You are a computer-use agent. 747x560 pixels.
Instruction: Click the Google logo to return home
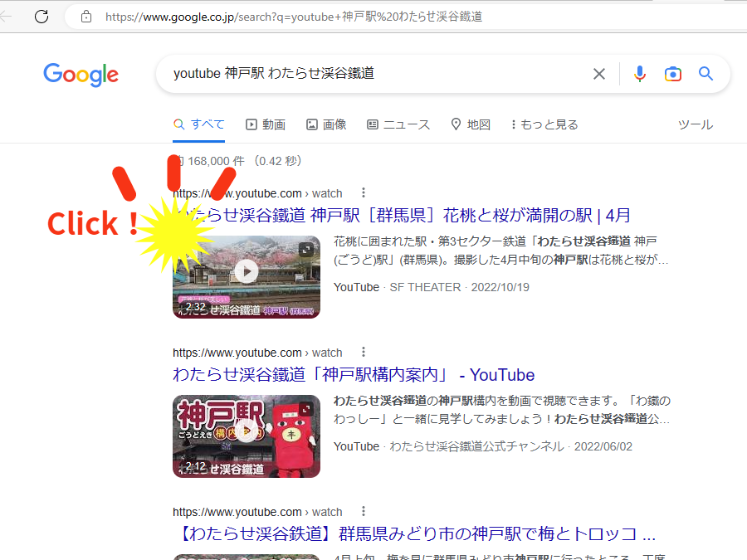pos(81,75)
